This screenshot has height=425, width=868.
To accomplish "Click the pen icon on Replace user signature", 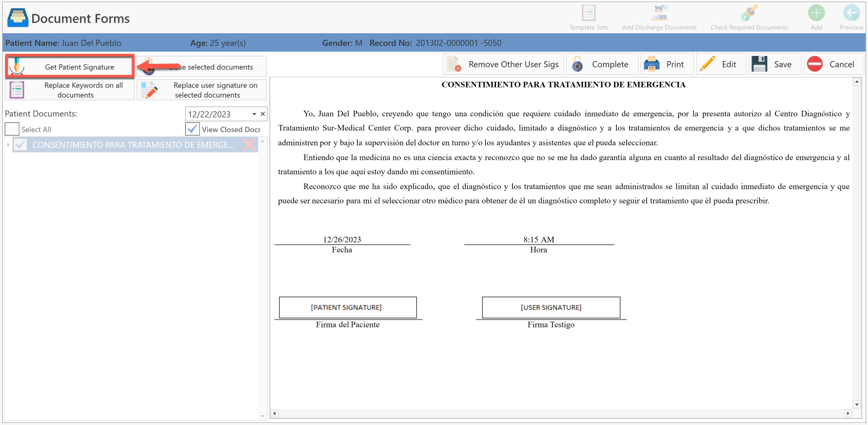I will tap(149, 90).
